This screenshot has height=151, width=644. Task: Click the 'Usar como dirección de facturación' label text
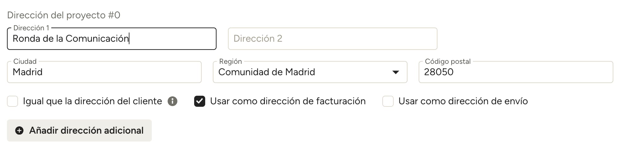(288, 101)
